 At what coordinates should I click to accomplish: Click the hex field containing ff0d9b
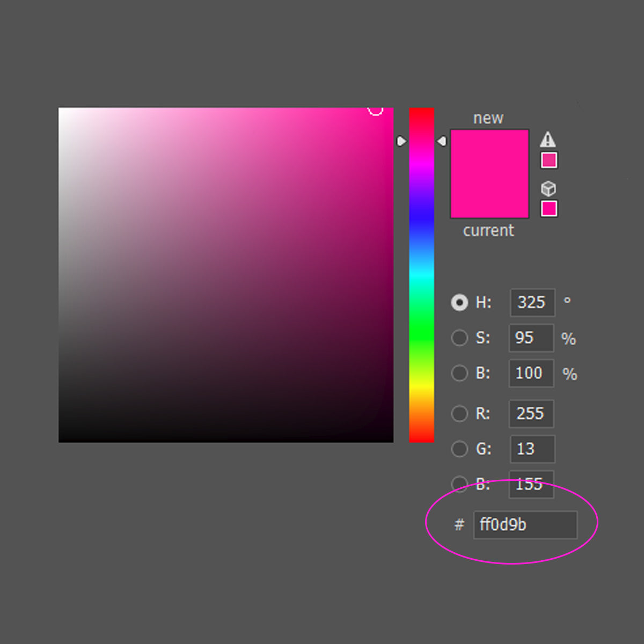tap(525, 525)
